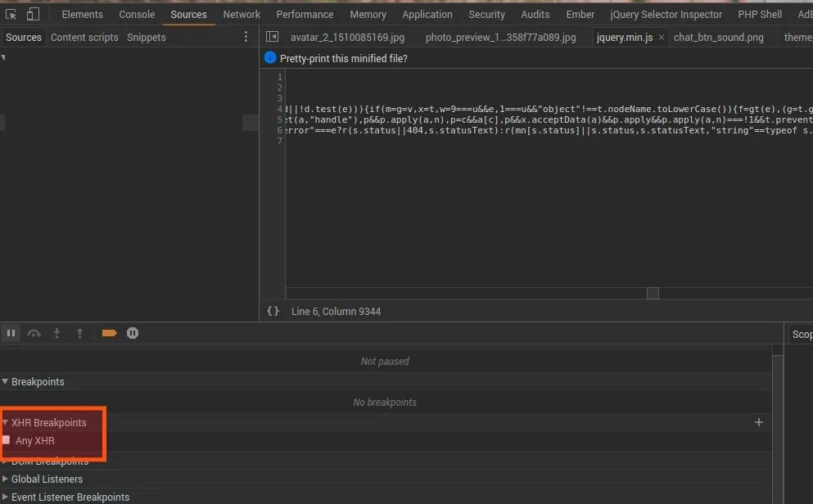
Task: Activate the inspect element picker icon
Action: (11, 14)
